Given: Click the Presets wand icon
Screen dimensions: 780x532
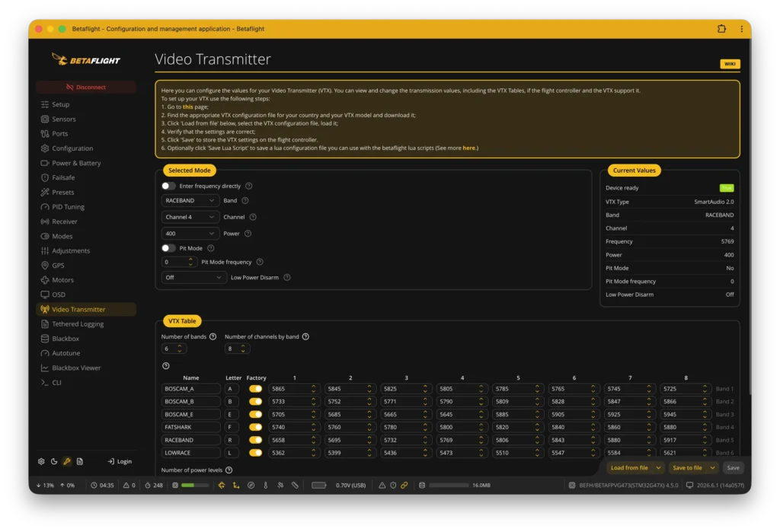Looking at the screenshot, I should tap(45, 193).
